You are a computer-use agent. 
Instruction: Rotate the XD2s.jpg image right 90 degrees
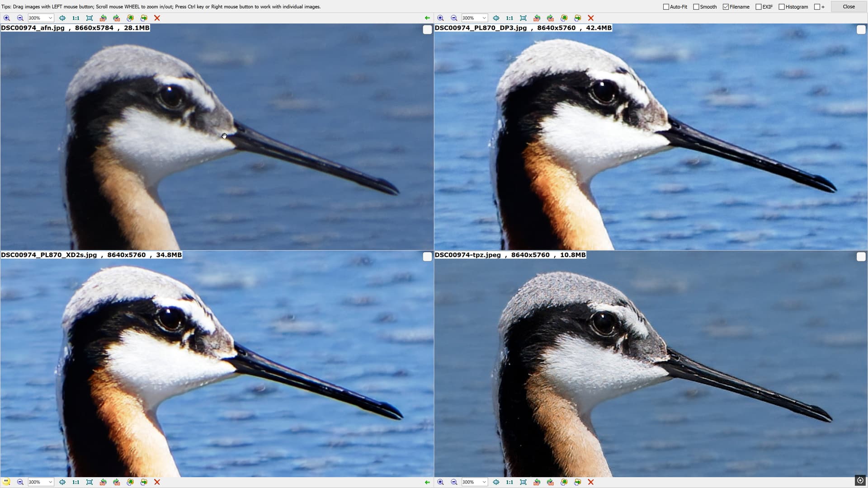click(117, 482)
